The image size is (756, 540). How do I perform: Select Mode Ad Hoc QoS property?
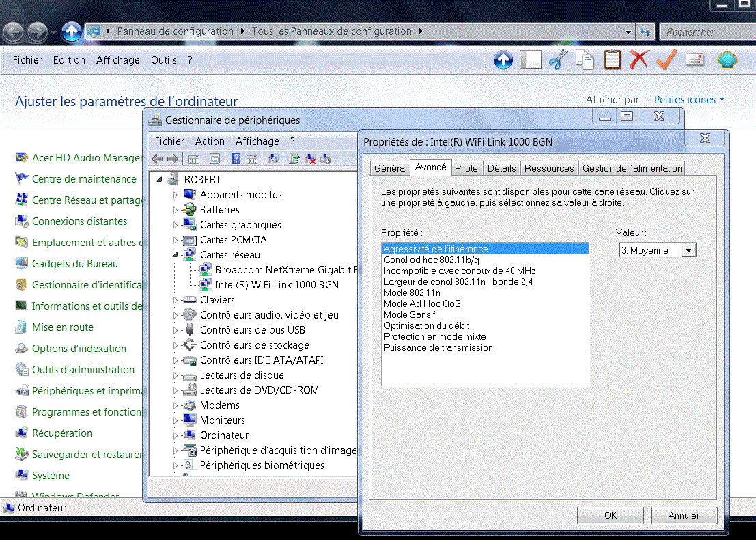coord(422,304)
